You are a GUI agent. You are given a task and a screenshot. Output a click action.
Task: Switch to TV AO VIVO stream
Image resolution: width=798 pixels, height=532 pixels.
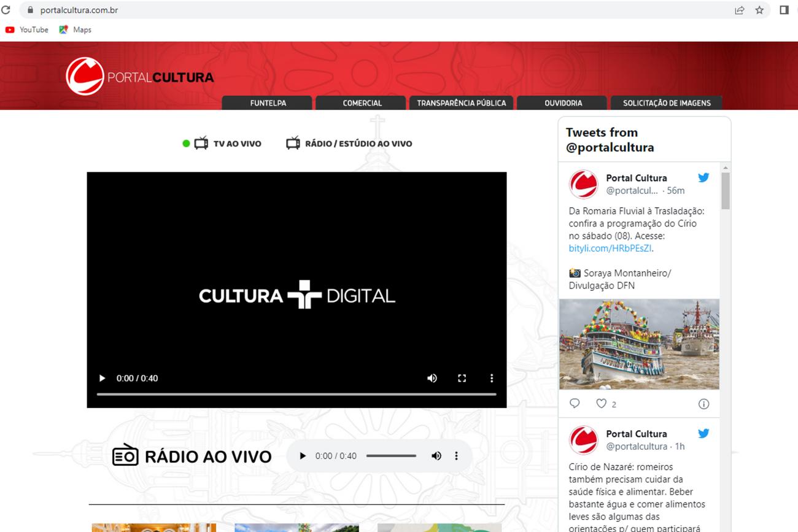click(x=237, y=144)
